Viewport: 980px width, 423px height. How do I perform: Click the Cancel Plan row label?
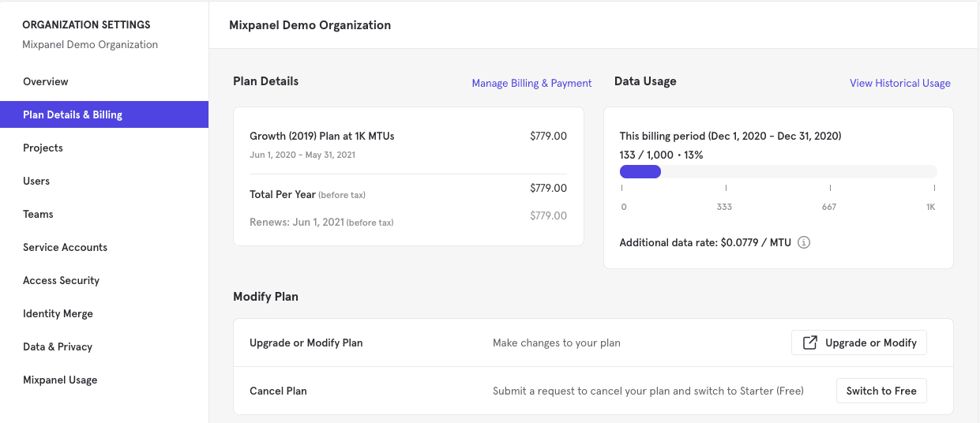coord(278,391)
